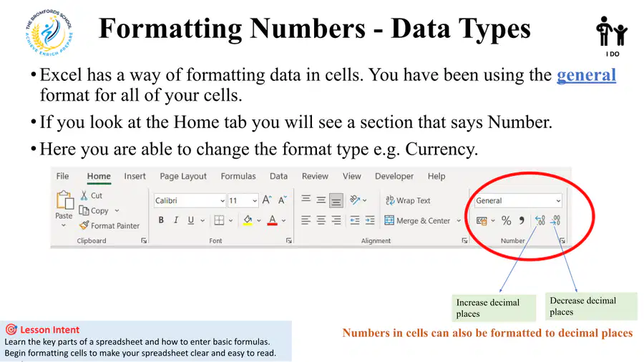Click the Comma Style icon
Image resolution: width=644 pixels, height=362 pixels.
[522, 221]
